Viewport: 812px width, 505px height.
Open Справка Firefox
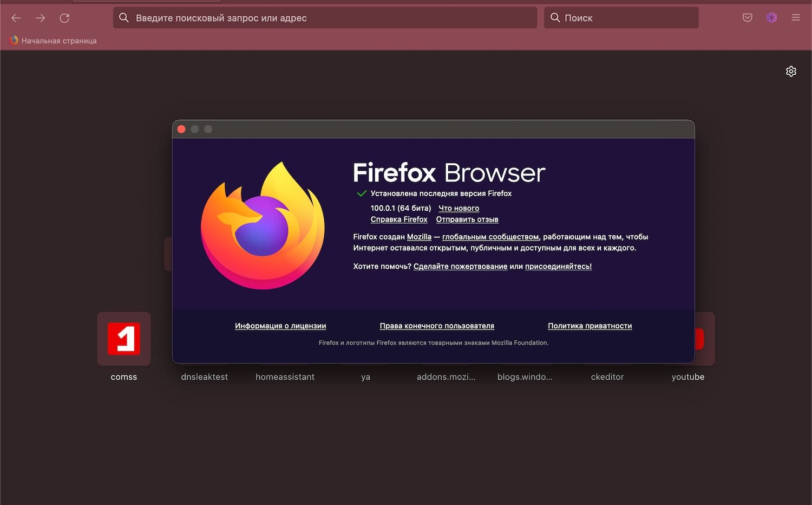coord(399,219)
